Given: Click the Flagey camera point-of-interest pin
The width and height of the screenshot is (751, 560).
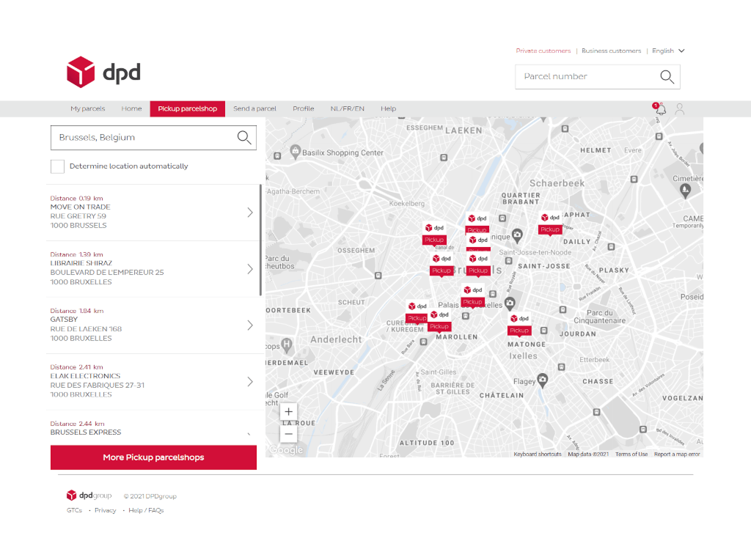Looking at the screenshot, I should pyautogui.click(x=542, y=380).
